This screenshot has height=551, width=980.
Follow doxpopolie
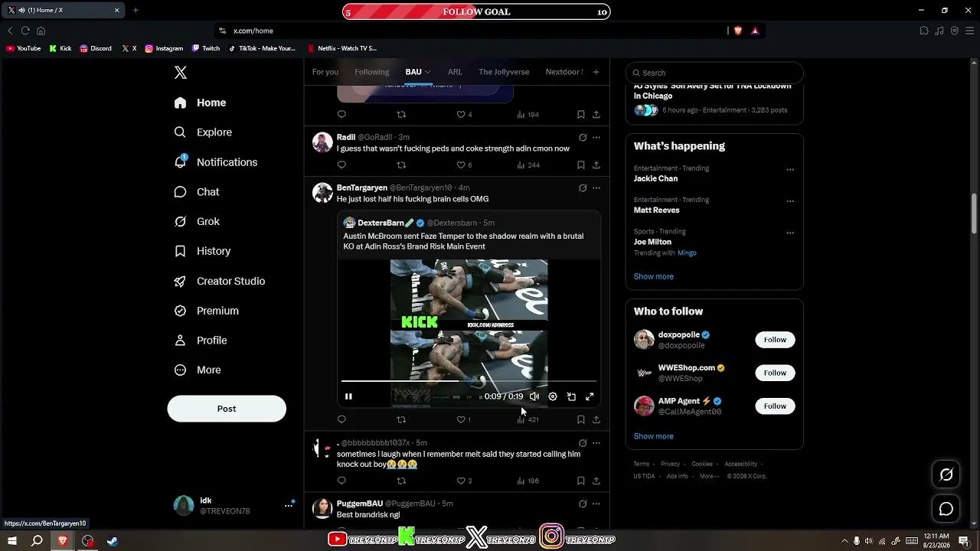coord(775,340)
